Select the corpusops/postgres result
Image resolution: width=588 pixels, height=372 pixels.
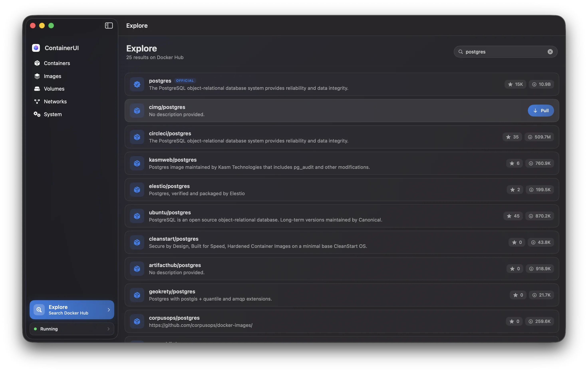tap(342, 321)
